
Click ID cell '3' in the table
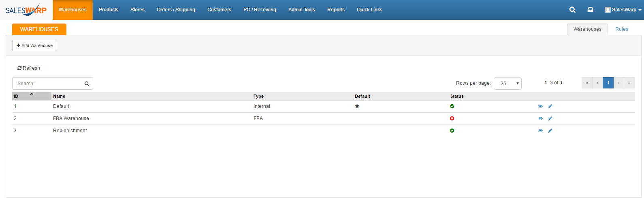coord(15,131)
